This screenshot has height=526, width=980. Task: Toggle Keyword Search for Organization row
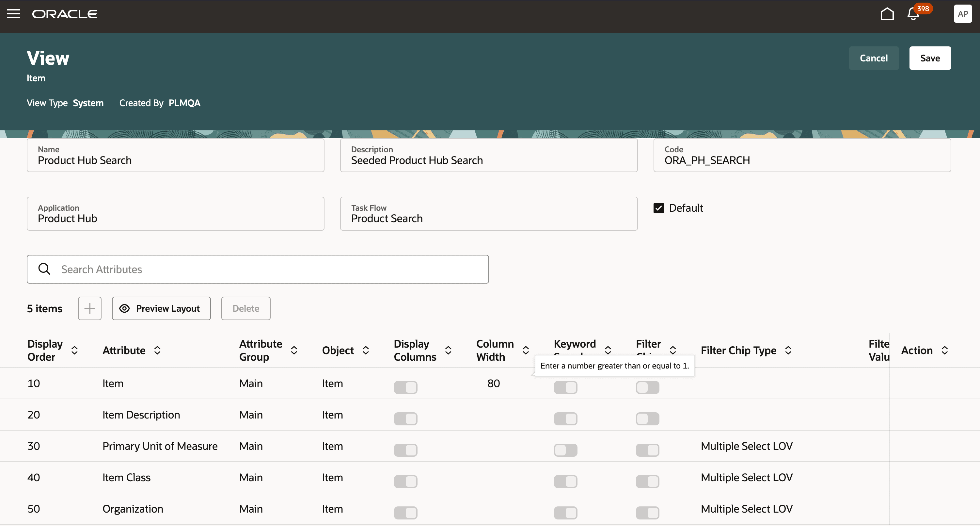tap(565, 513)
